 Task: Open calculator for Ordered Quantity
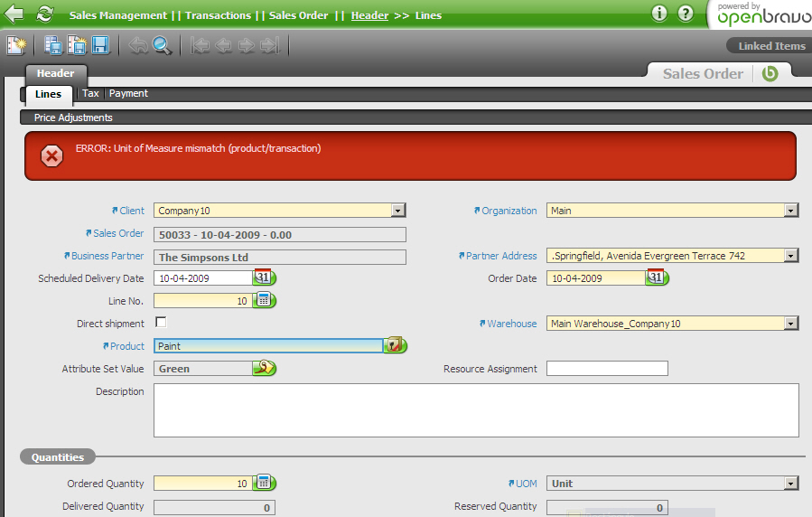(x=264, y=483)
